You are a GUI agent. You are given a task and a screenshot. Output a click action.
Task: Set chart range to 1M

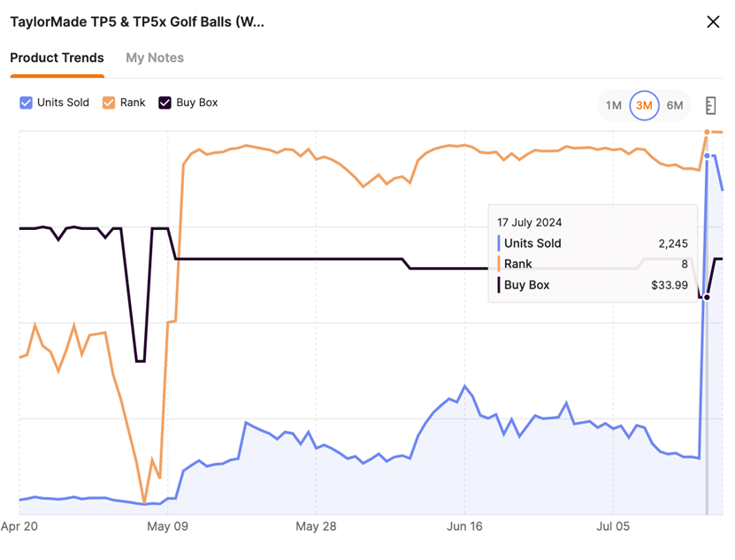pyautogui.click(x=614, y=105)
